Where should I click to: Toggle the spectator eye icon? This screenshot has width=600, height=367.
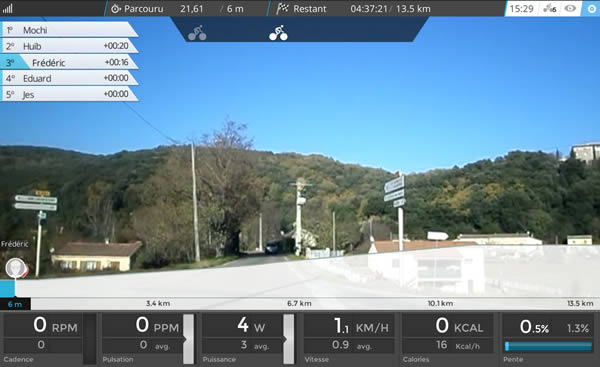point(570,8)
